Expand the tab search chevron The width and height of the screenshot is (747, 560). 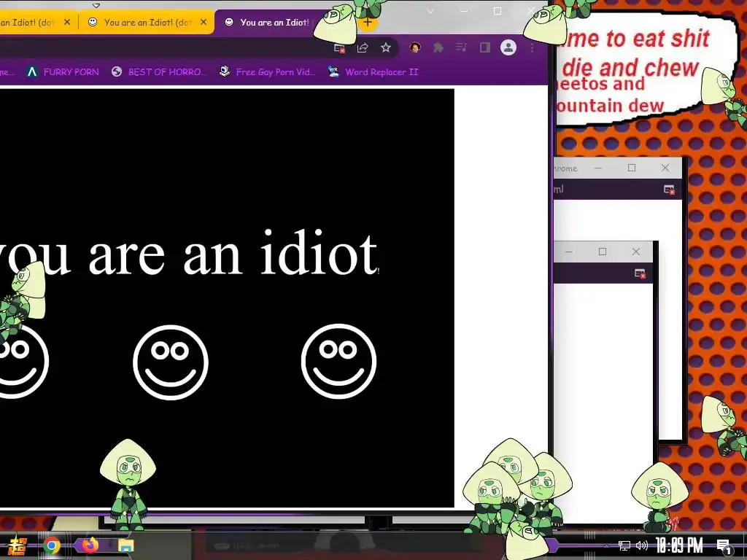tap(430, 12)
